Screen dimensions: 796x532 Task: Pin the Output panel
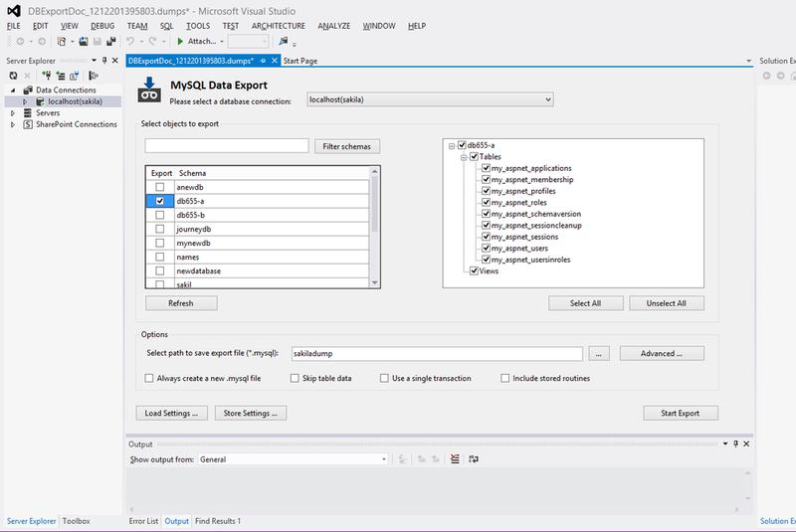(x=735, y=443)
